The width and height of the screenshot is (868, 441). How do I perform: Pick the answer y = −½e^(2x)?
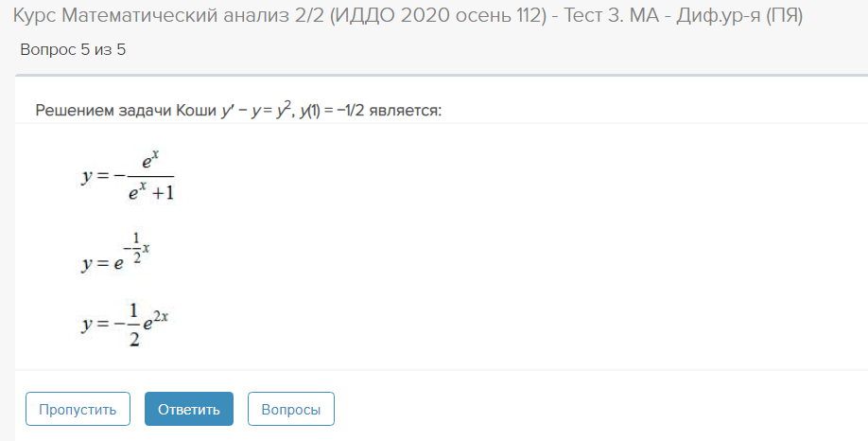coord(125,325)
